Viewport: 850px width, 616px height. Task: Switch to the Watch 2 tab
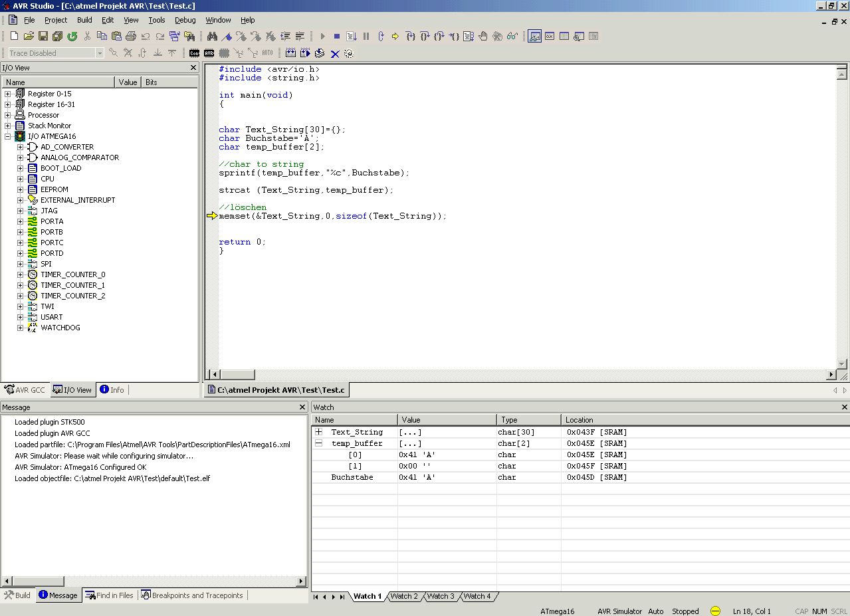(404, 596)
